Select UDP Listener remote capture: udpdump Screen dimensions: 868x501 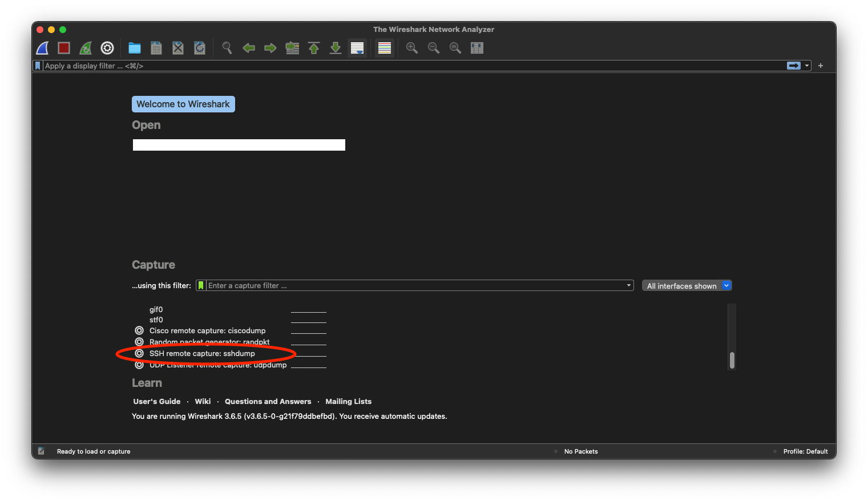[218, 365]
